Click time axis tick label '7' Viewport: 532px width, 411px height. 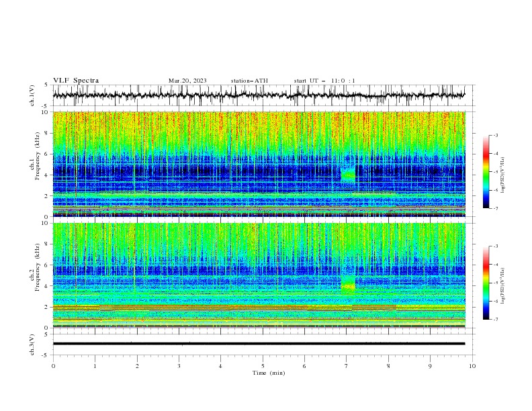click(x=346, y=366)
